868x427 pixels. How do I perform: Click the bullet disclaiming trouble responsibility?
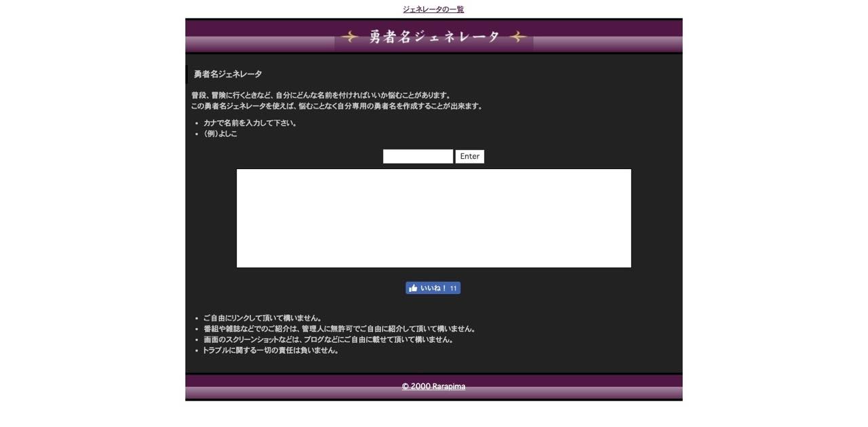coord(271,350)
